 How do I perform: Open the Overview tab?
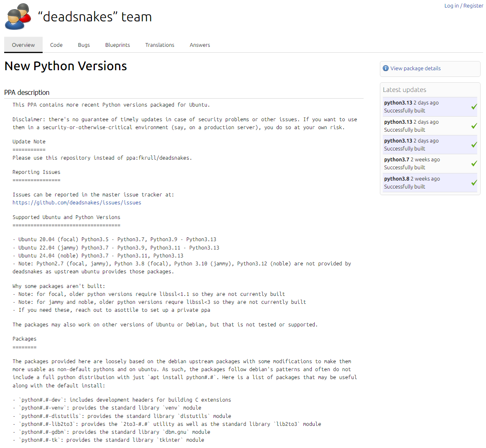pos(23,45)
